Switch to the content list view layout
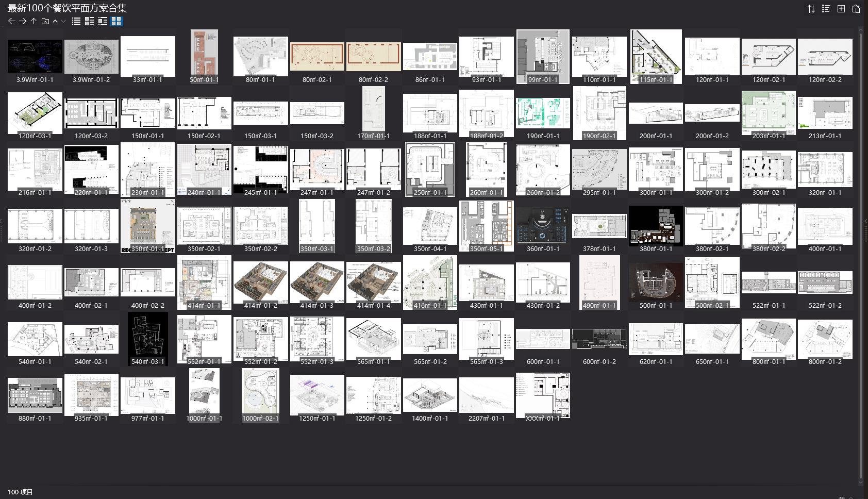Viewport: 868px width, 499px height. (103, 21)
